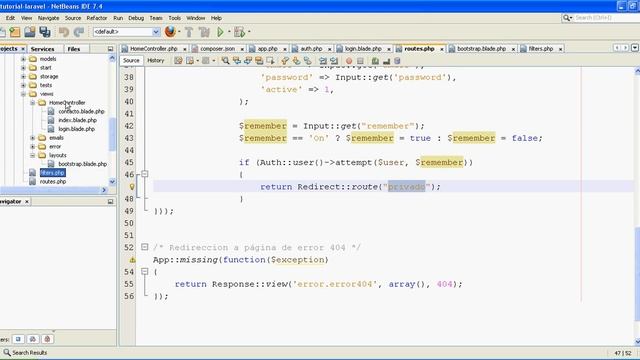Switch to Services panel tab
The width and height of the screenshot is (640, 360).
[x=42, y=49]
